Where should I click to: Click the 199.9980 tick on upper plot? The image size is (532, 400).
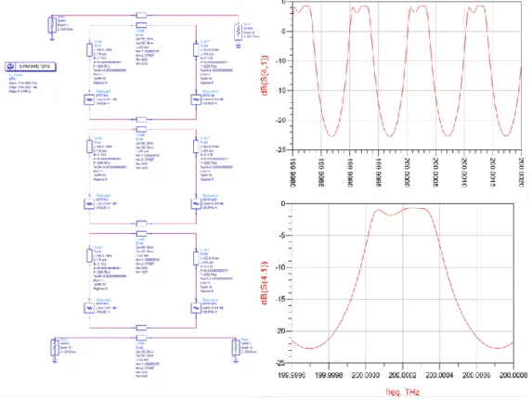click(292, 172)
